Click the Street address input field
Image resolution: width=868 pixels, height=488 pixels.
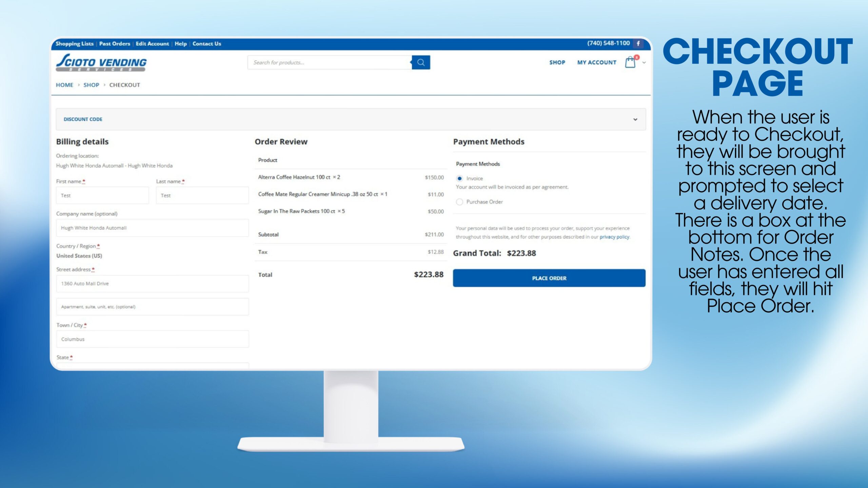pyautogui.click(x=152, y=284)
